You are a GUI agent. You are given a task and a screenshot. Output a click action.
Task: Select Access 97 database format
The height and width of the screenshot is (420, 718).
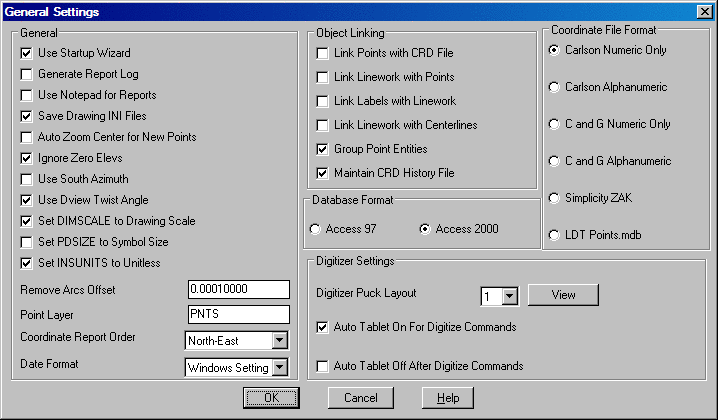click(x=317, y=229)
